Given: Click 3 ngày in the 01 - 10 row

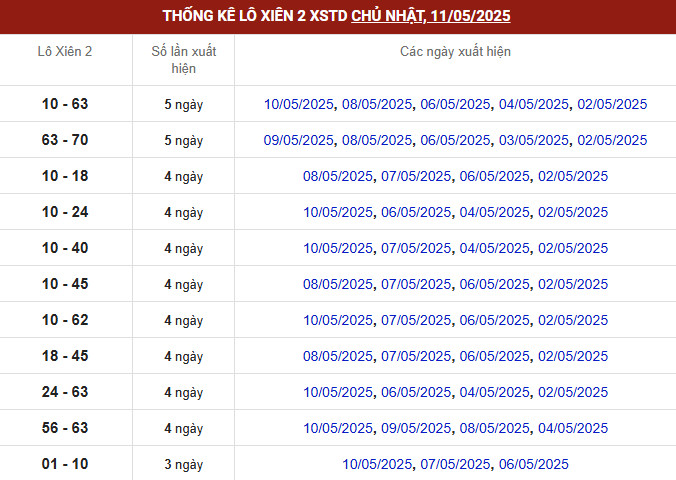Looking at the screenshot, I should pos(184,464).
